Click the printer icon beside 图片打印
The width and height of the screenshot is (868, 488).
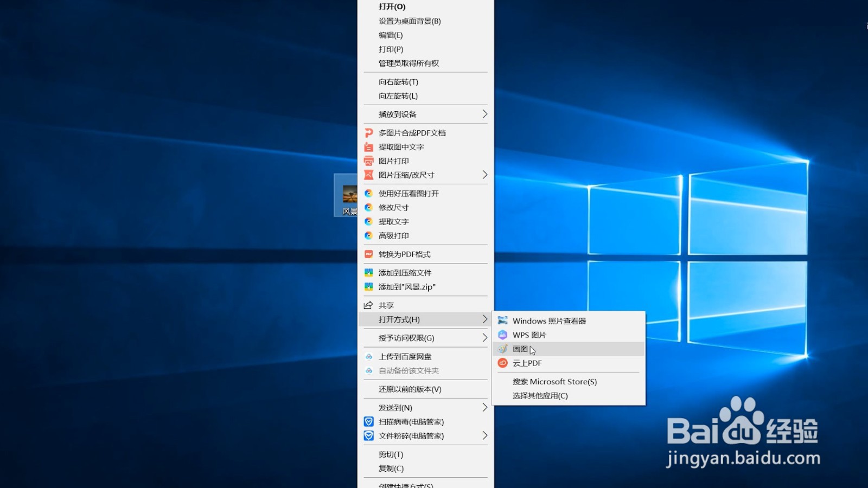pyautogui.click(x=368, y=161)
